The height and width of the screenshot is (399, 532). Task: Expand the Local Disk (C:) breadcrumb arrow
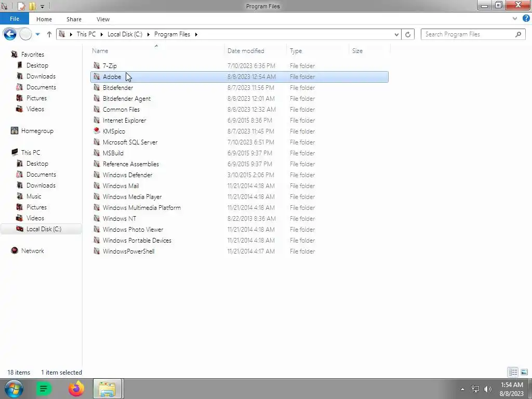click(148, 34)
